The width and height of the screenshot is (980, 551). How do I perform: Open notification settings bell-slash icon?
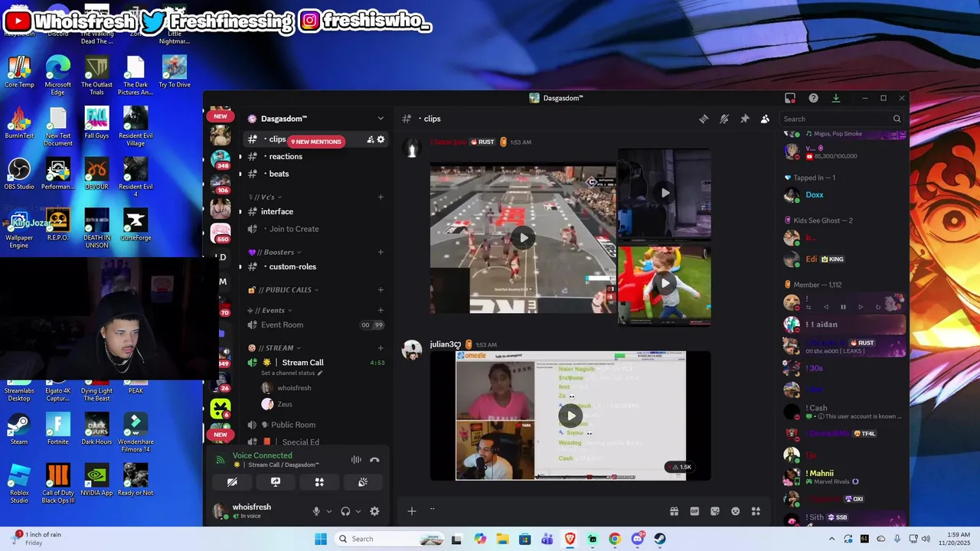724,119
